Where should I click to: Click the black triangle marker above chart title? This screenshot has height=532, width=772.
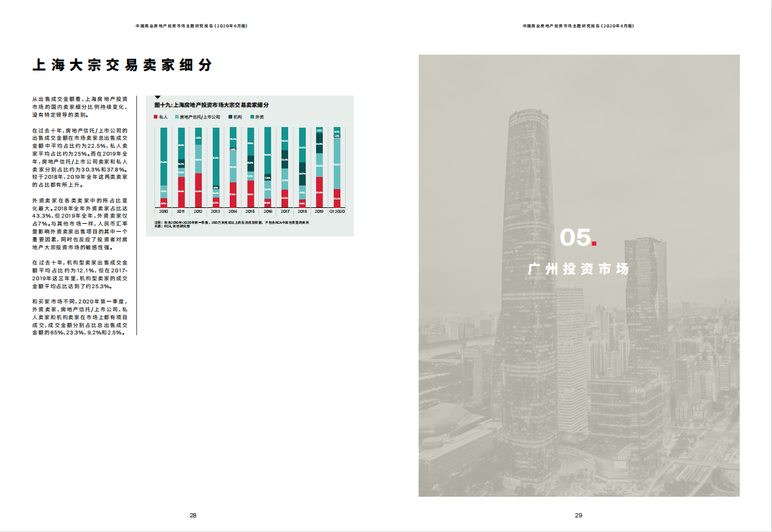click(x=158, y=97)
